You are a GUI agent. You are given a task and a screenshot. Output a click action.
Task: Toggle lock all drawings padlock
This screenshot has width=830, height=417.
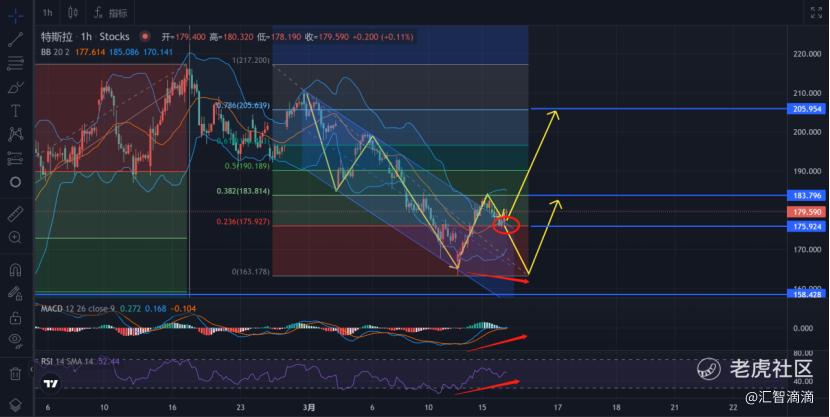click(x=15, y=318)
